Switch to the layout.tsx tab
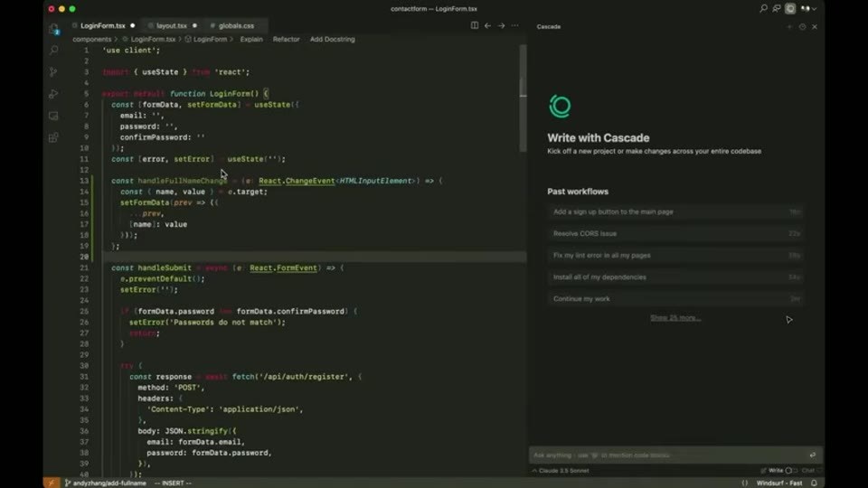 (x=172, y=25)
